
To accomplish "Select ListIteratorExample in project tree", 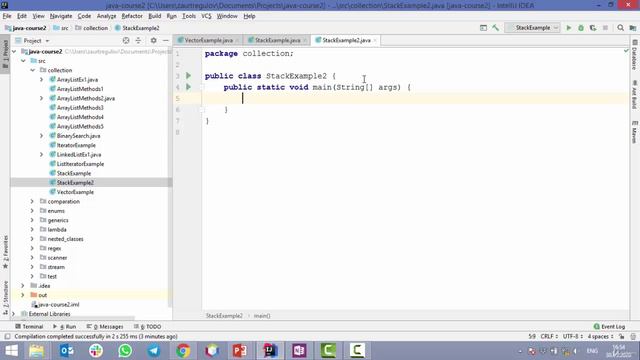I will [80, 164].
